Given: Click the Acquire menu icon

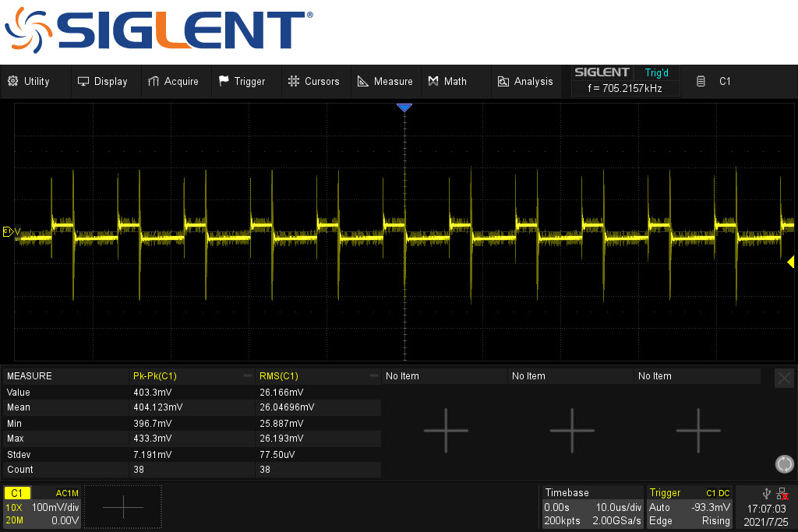Looking at the screenshot, I should (x=154, y=81).
